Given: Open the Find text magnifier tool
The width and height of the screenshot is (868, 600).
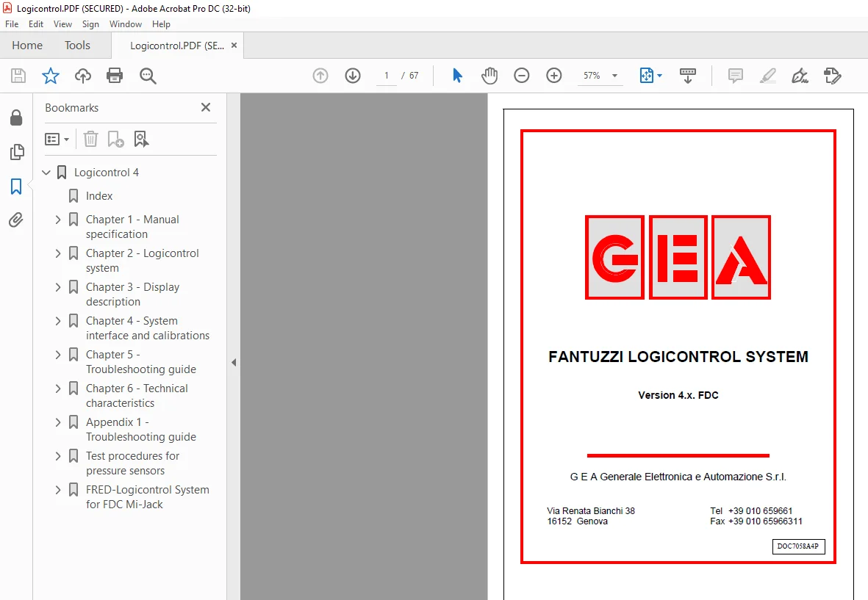Looking at the screenshot, I should [x=148, y=76].
